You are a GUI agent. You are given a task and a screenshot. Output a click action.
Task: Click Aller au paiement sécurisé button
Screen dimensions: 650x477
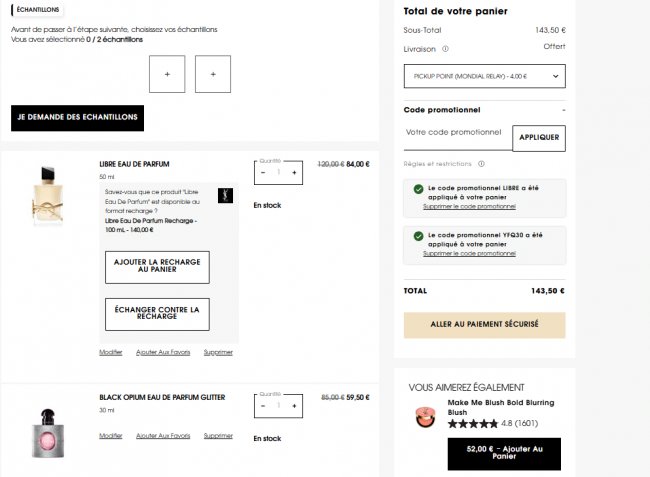(484, 324)
